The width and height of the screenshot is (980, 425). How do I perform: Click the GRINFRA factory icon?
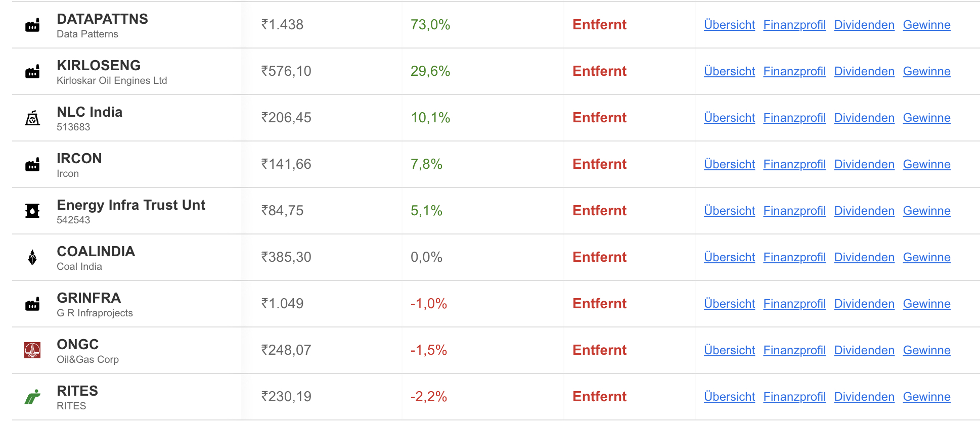tap(32, 304)
